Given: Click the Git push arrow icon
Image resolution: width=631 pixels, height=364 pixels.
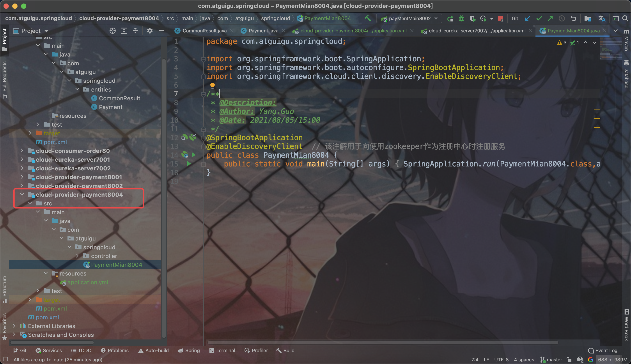Looking at the screenshot, I should pos(550,18).
